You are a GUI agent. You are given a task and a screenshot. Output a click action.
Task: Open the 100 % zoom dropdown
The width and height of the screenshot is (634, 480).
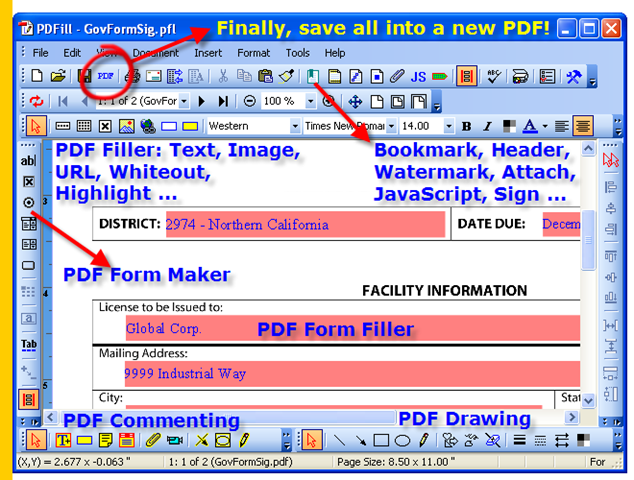(x=311, y=101)
